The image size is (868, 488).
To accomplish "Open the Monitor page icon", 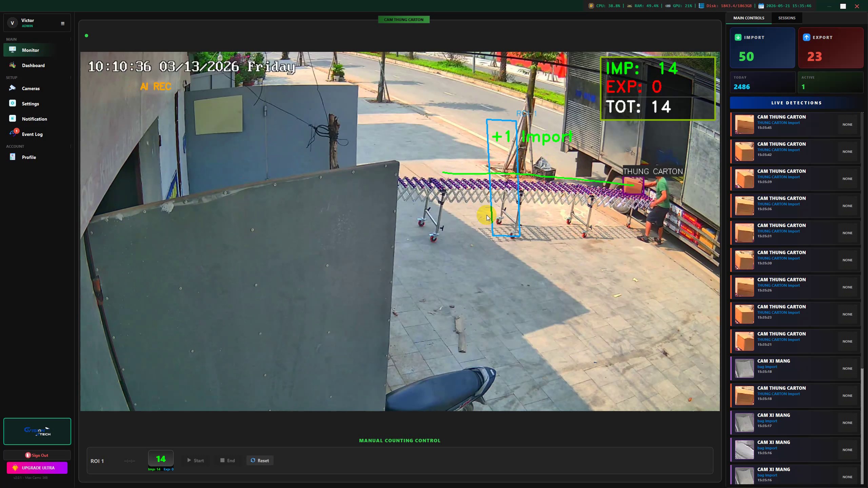I will tap(13, 50).
